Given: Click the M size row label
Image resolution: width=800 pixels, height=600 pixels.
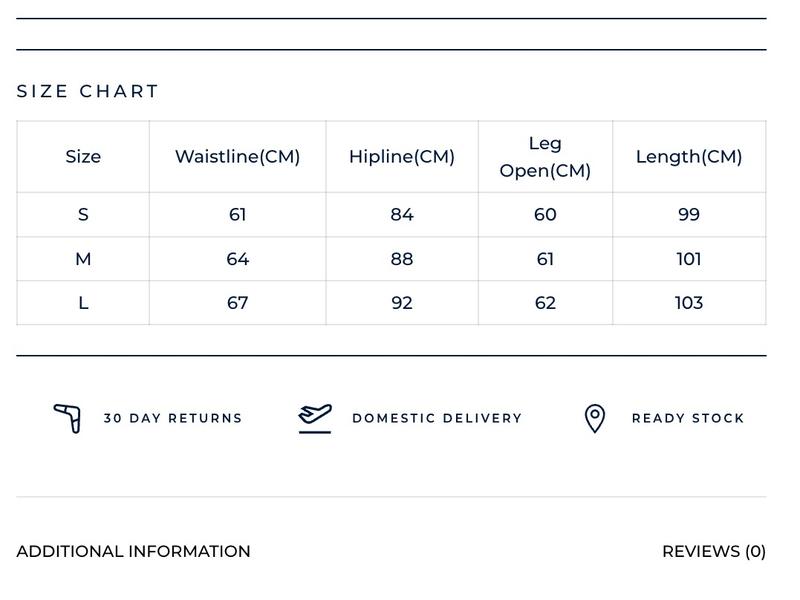Looking at the screenshot, I should pyautogui.click(x=83, y=259).
